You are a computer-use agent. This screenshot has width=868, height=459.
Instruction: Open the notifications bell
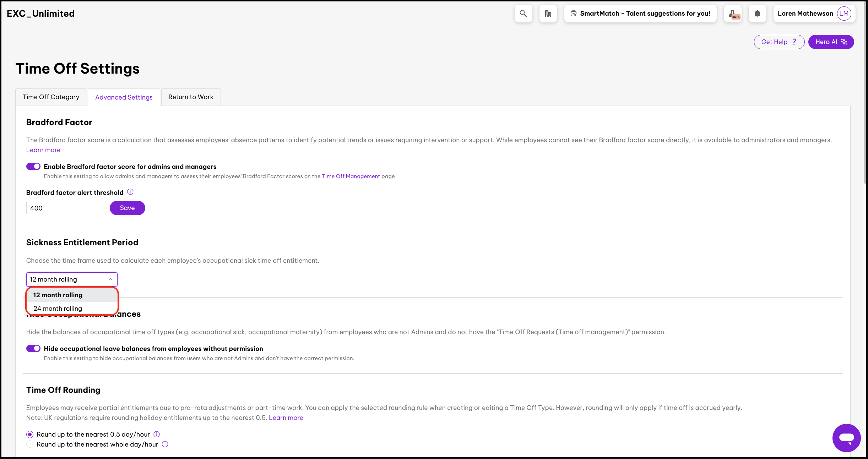pos(757,14)
